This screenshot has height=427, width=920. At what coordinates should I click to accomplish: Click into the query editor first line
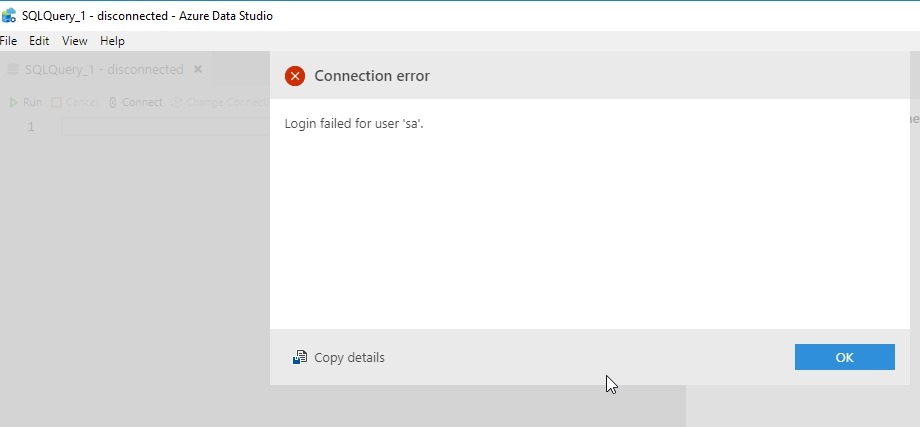click(x=160, y=126)
